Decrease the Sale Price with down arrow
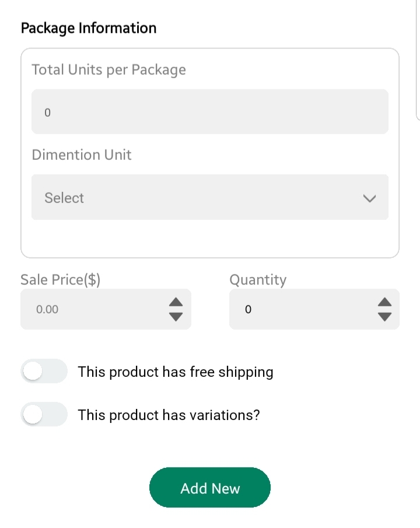Viewport: 420px width, 528px height. click(176, 317)
